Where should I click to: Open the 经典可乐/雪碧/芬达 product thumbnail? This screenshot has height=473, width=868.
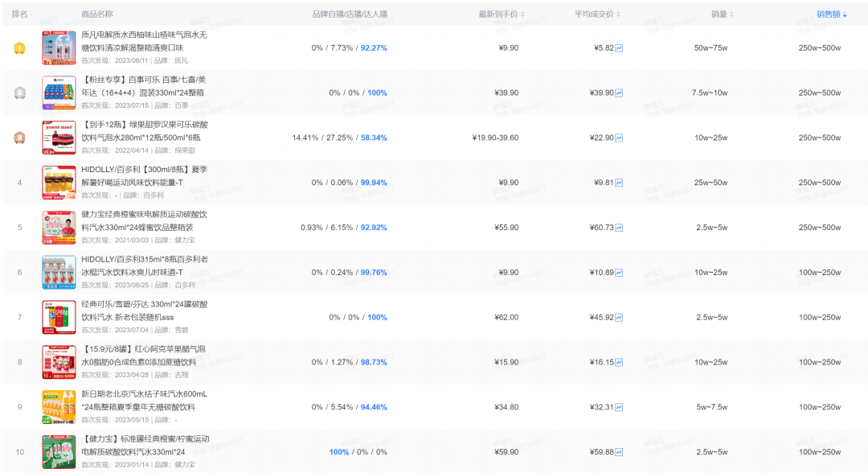[x=59, y=318]
